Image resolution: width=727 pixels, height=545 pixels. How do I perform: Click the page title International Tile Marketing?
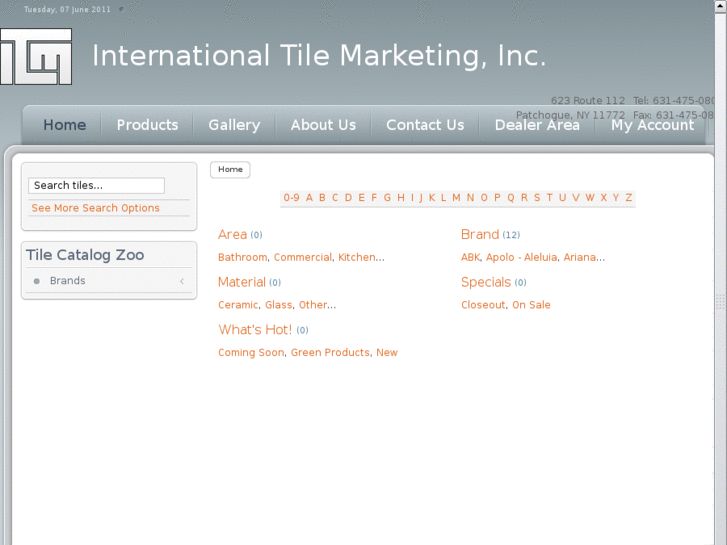319,56
